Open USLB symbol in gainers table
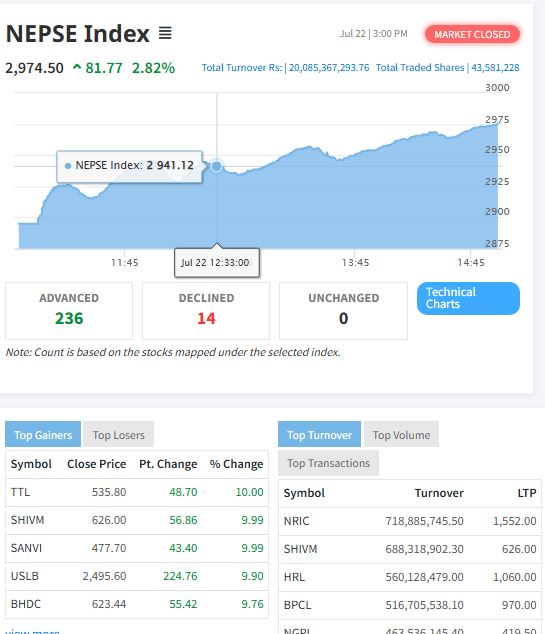Viewport: 545px width, 634px height. [25, 576]
